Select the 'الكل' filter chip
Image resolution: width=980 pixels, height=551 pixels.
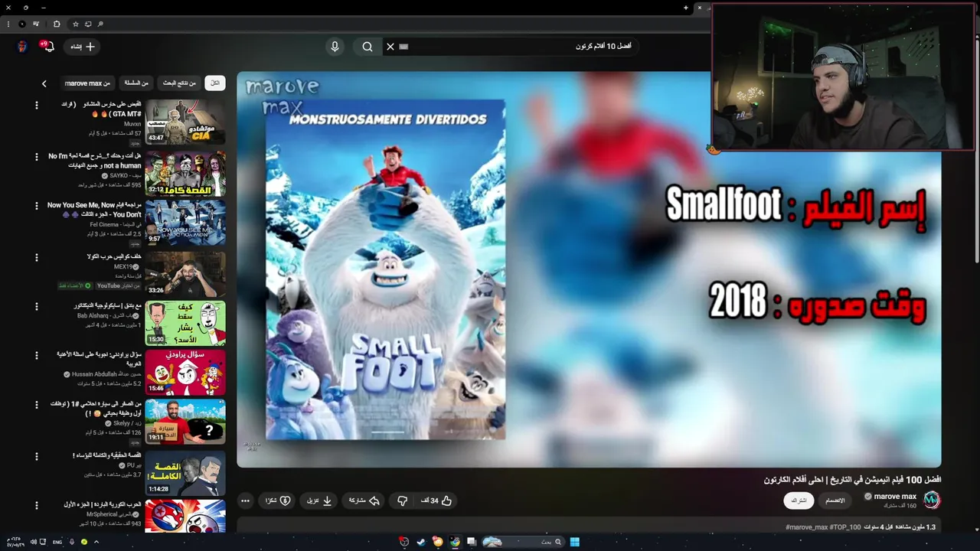click(215, 83)
